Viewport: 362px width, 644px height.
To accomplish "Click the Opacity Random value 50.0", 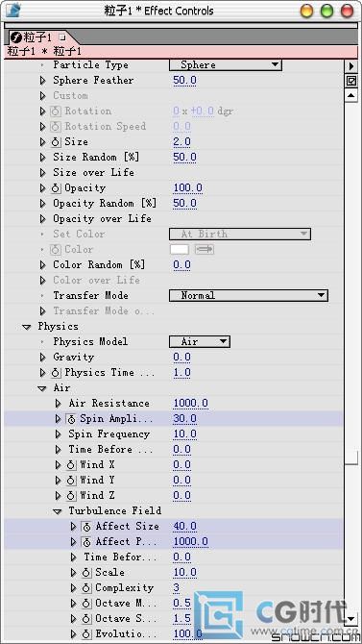I will pyautogui.click(x=184, y=204).
